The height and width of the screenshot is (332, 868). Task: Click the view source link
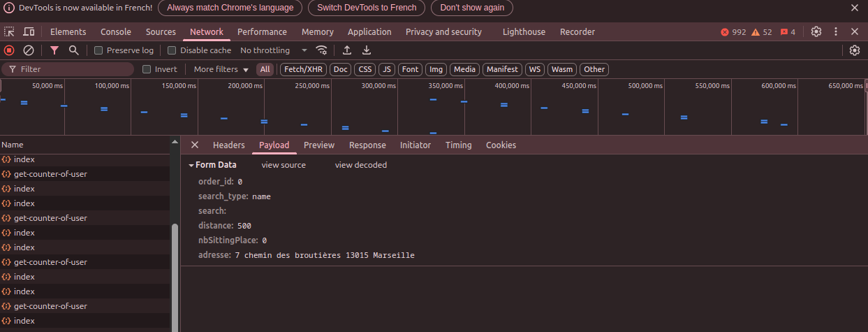[x=284, y=165]
